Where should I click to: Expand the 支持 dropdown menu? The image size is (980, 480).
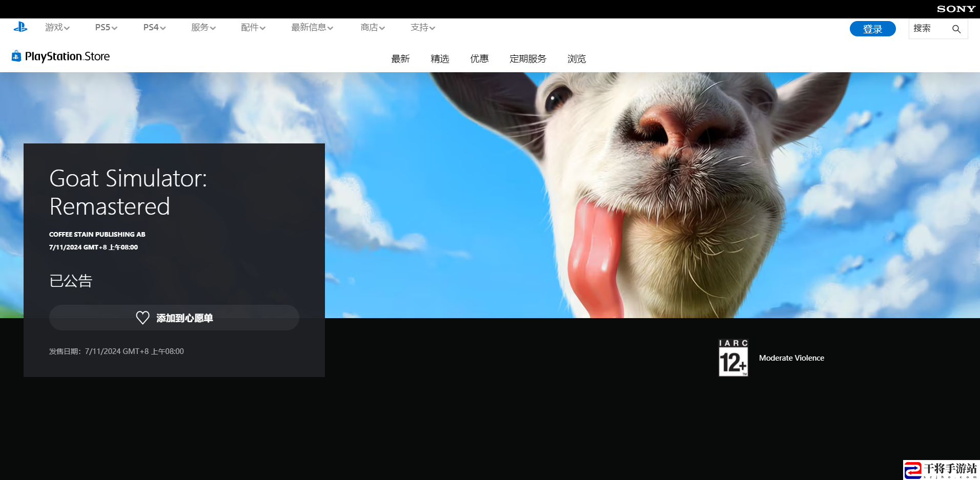coord(423,27)
